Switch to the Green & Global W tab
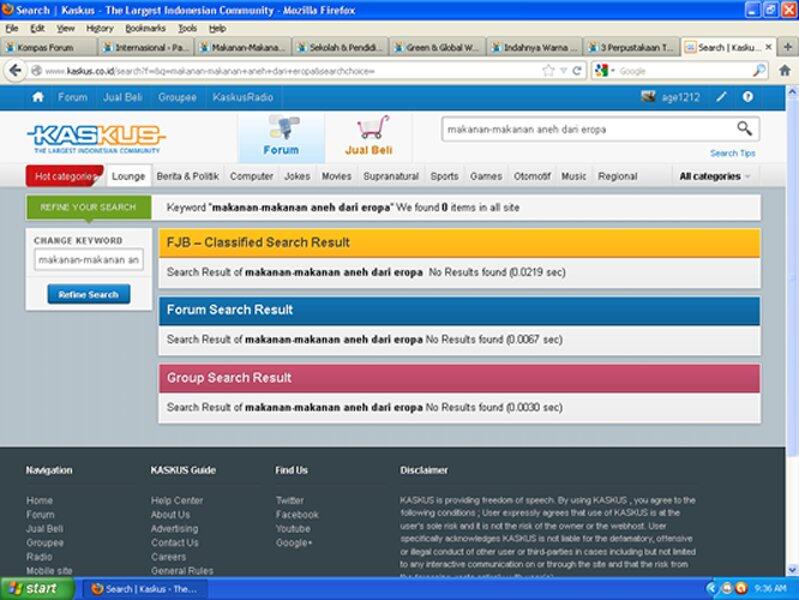This screenshot has height=600, width=799. 437,47
